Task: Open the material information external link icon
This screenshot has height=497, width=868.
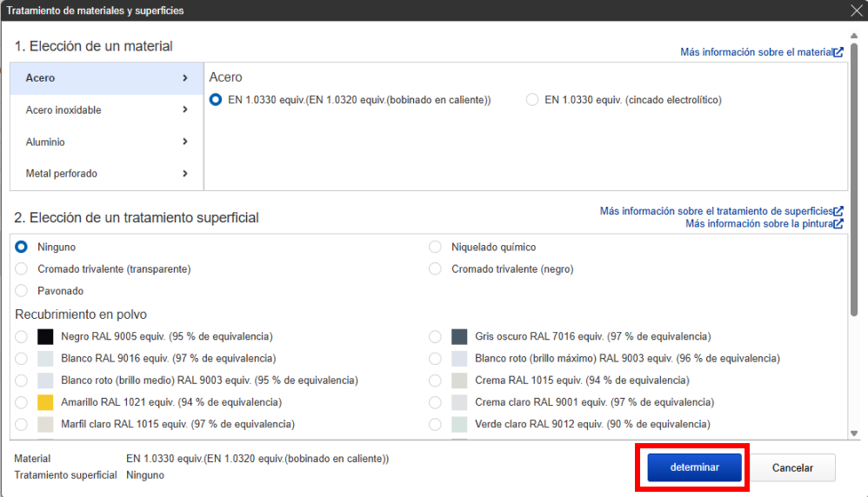Action: (838, 52)
